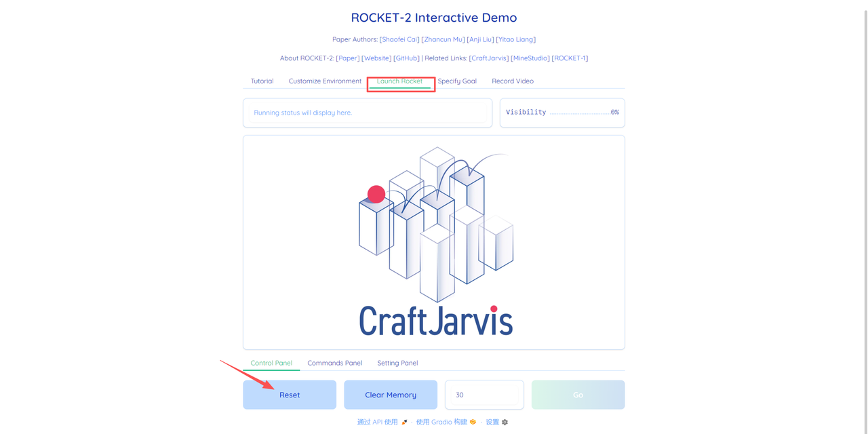This screenshot has width=868, height=434.
Task: Click the Go button
Action: tap(578, 395)
